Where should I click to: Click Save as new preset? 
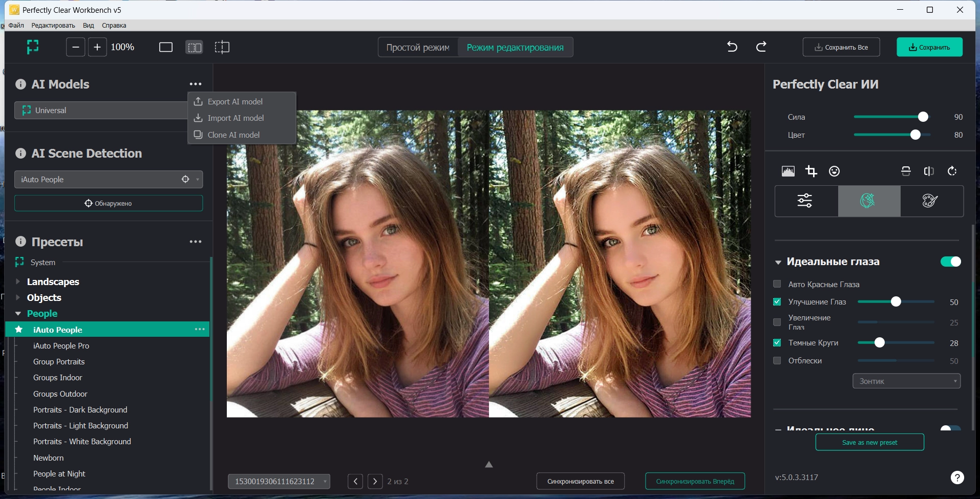[869, 443]
